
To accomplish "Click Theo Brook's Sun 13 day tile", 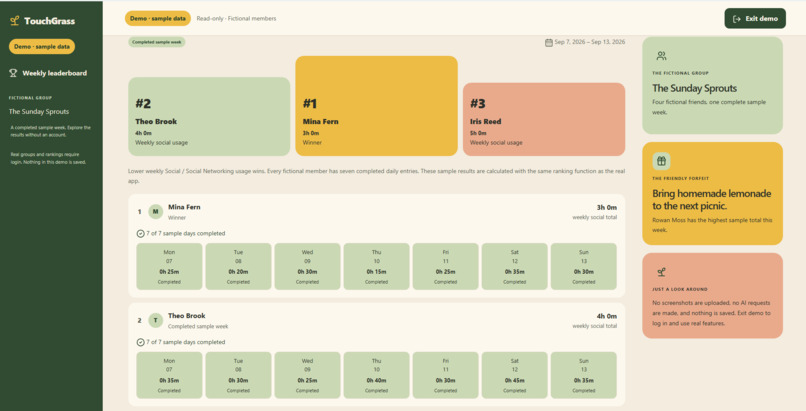I will (584, 375).
